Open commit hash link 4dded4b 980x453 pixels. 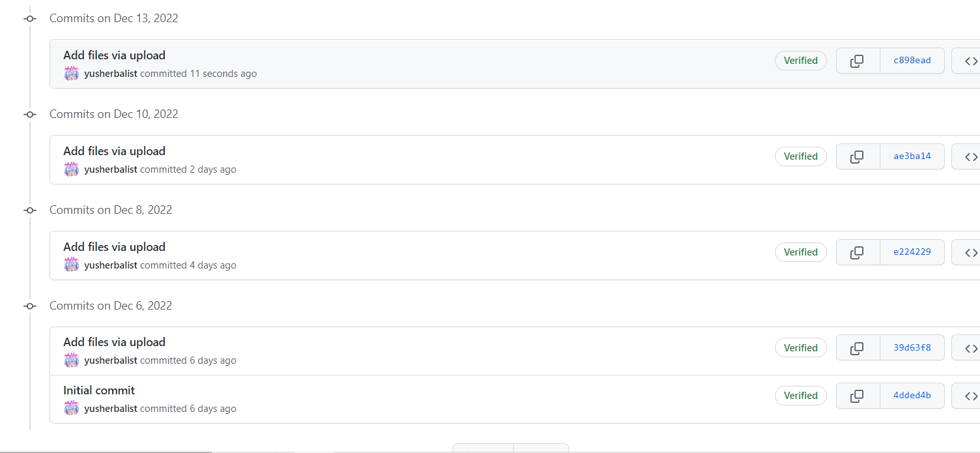tap(912, 396)
